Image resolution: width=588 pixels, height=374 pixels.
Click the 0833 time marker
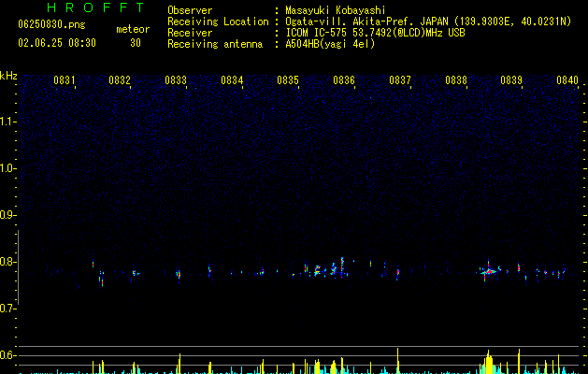176,80
